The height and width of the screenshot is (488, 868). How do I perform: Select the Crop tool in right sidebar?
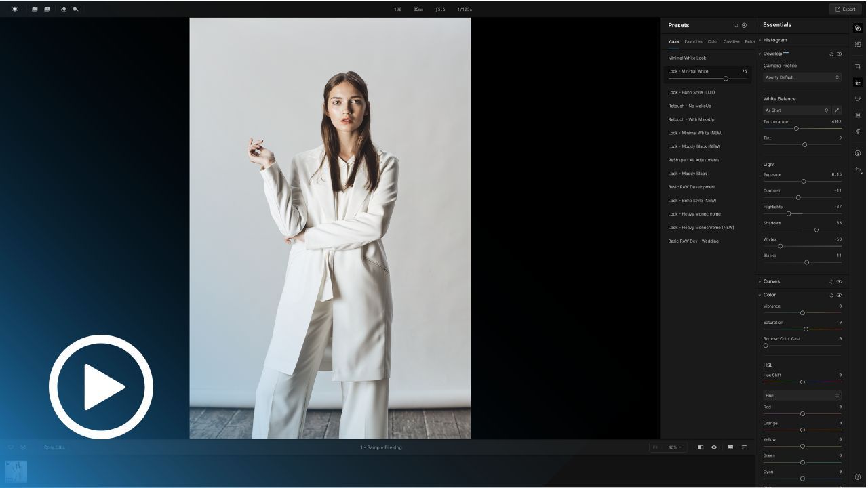[x=858, y=66]
